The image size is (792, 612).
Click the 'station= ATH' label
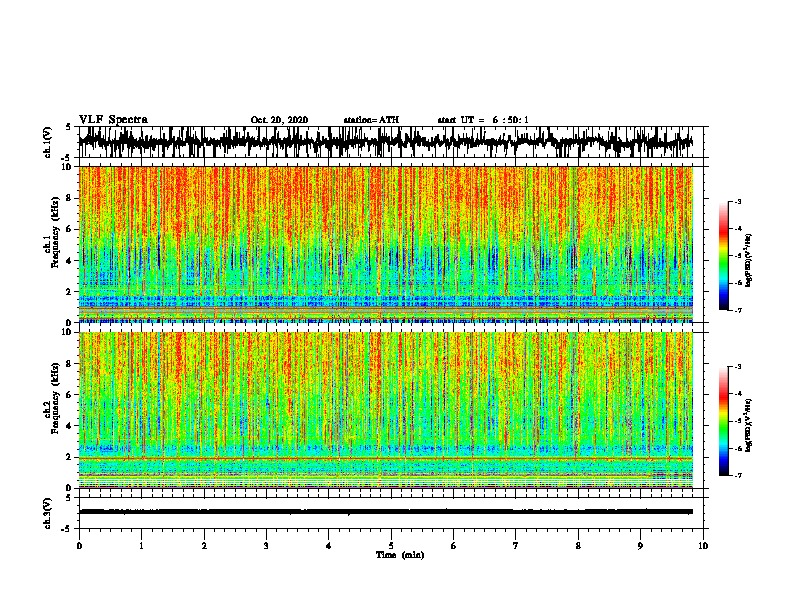click(x=371, y=120)
